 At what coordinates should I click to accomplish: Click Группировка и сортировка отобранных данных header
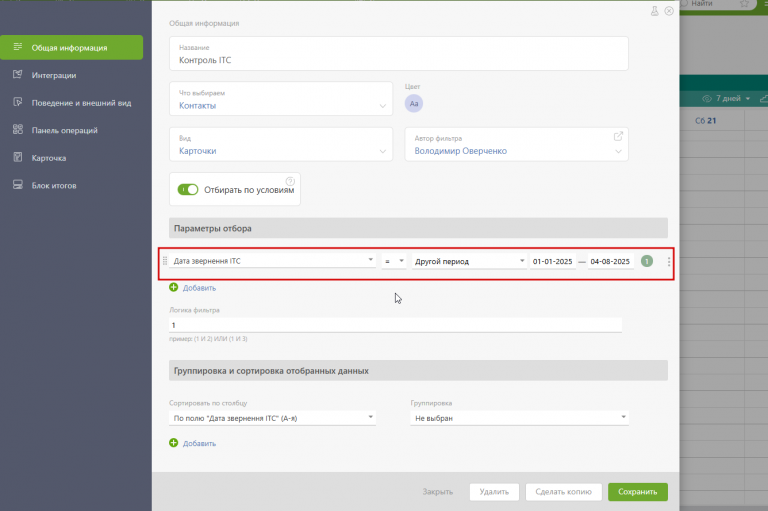(418, 371)
